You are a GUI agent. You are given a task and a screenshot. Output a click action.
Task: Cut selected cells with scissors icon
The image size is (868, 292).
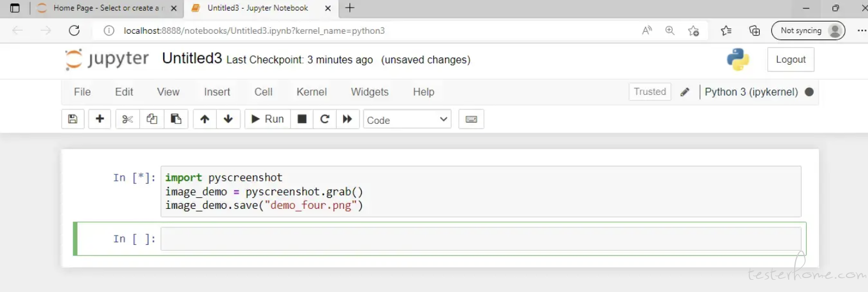click(128, 119)
